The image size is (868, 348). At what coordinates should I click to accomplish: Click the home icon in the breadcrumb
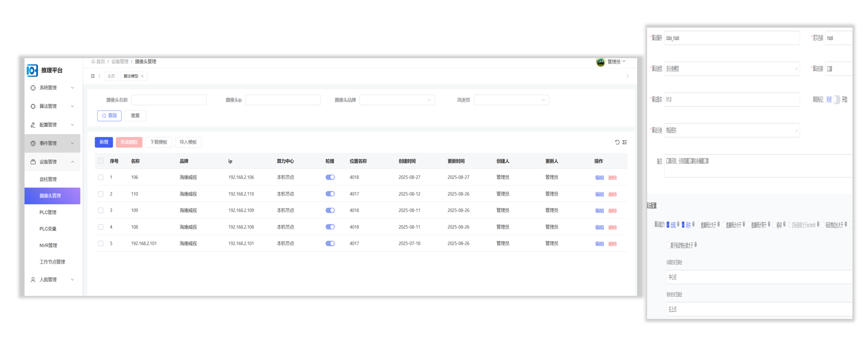coord(93,62)
